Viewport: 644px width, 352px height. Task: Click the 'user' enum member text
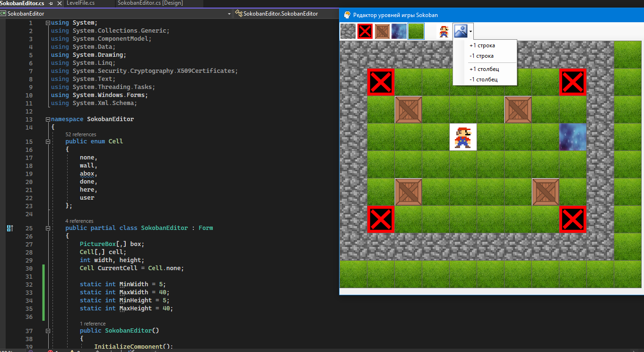click(x=87, y=198)
